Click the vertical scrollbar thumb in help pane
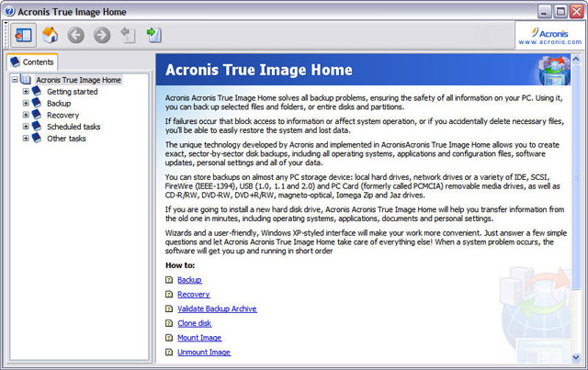This screenshot has width=588, height=370. pyautogui.click(x=576, y=176)
